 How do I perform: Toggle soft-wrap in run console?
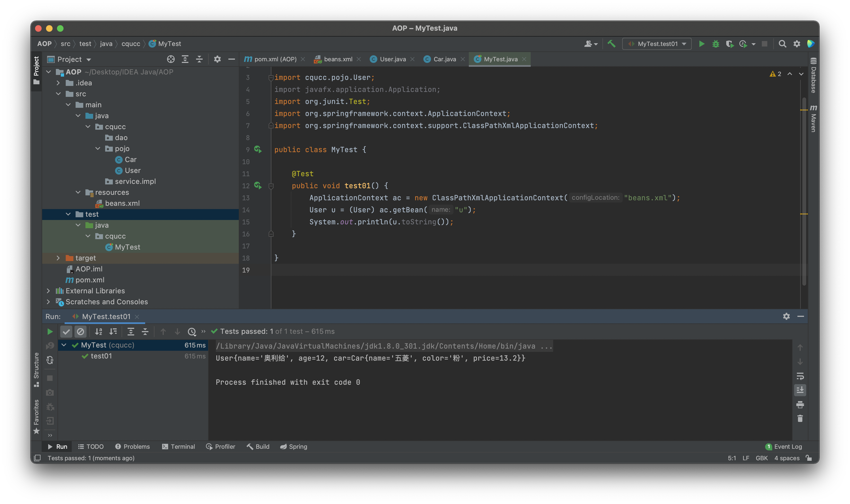coord(800,376)
